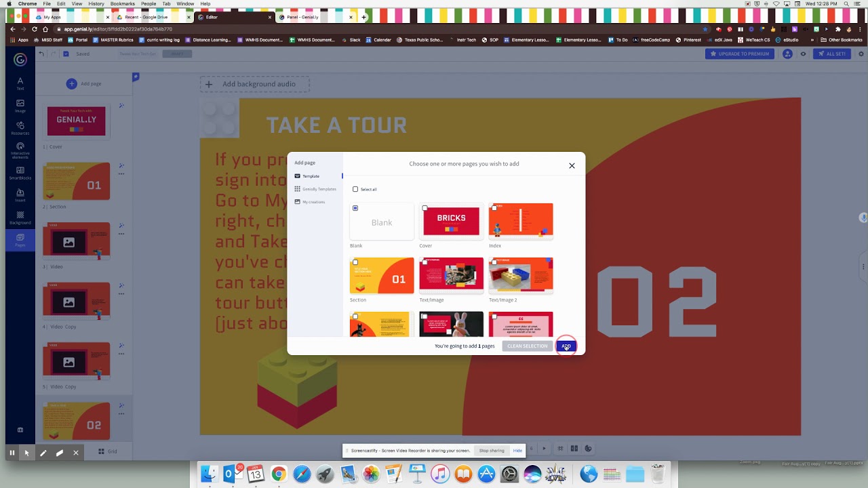Screen dimensions: 868x488
Task: Click the Add page plus button
Action: pyautogui.click(x=71, y=83)
